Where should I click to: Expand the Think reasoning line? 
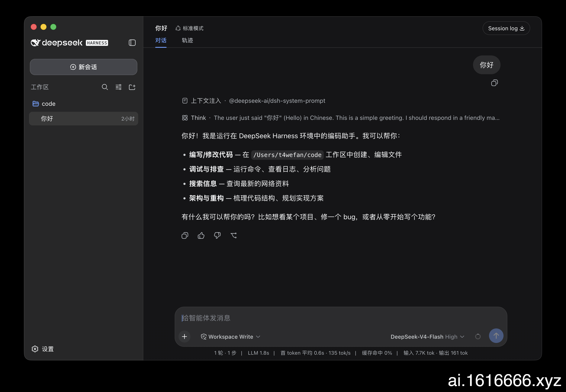pos(341,118)
